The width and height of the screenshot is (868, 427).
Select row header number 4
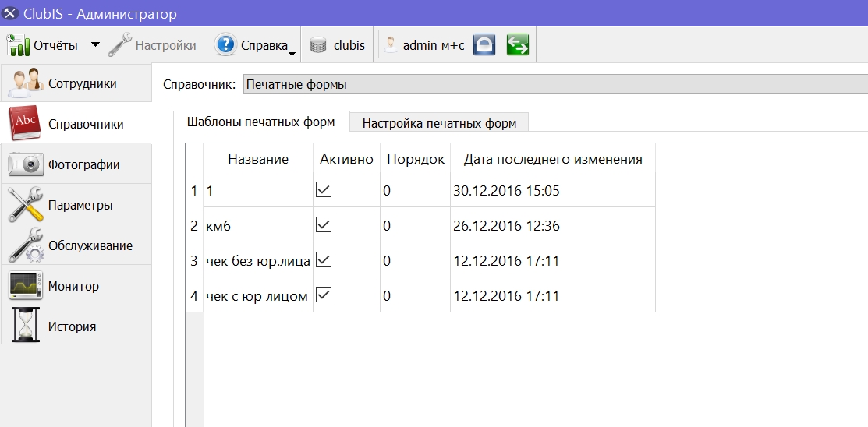coord(194,296)
